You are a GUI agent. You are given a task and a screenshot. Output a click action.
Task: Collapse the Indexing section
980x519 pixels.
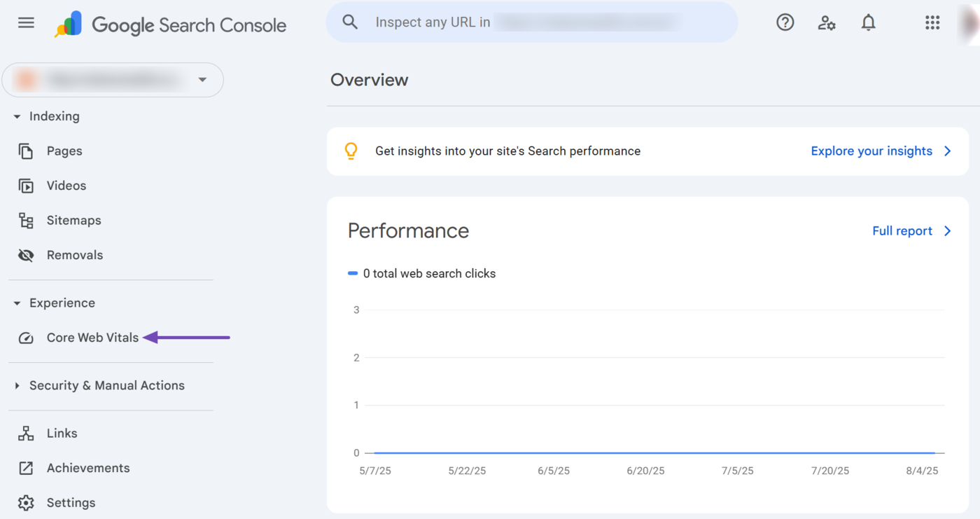17,117
